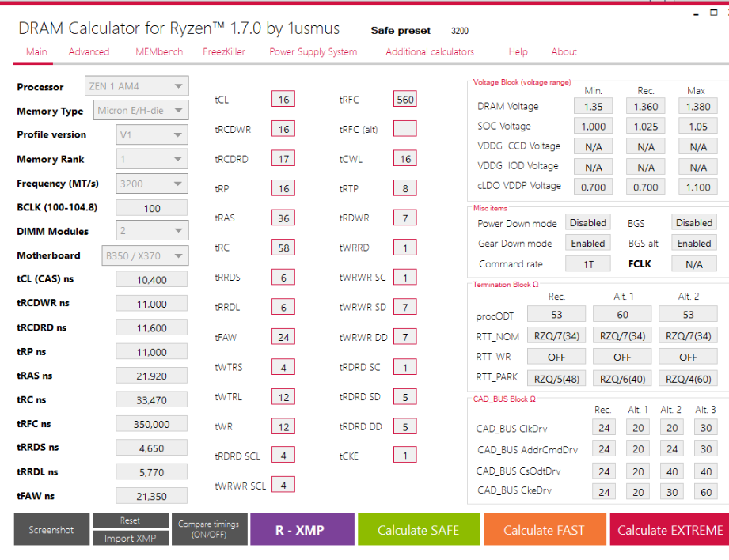Click the tRAS ns value 21,920
729x560 pixels.
click(x=151, y=376)
